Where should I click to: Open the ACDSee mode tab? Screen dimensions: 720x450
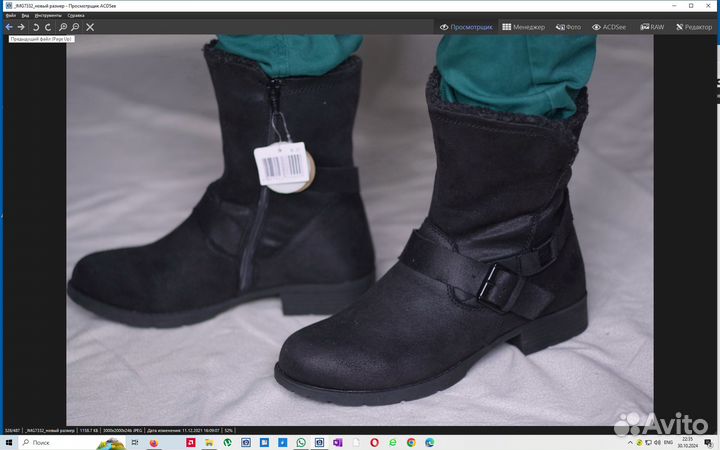pos(609,27)
